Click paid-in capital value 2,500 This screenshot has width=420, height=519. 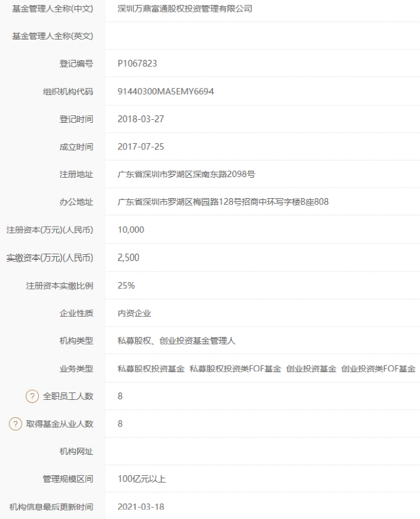point(128,257)
